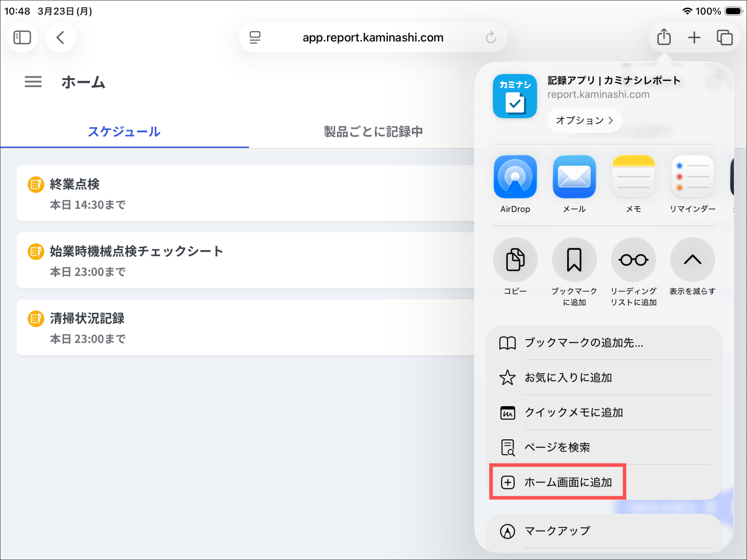Toggle the Safari sidebar icon

tap(22, 38)
